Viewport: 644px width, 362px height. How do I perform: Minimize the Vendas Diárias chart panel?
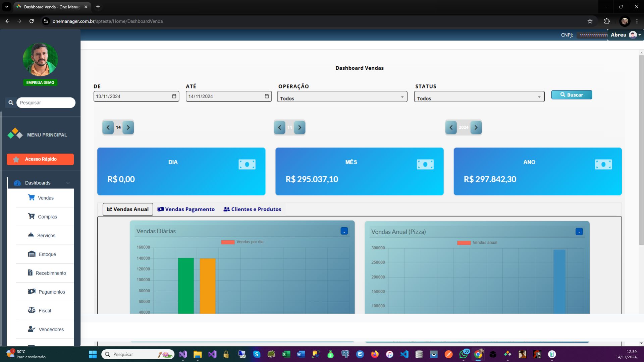point(344,231)
